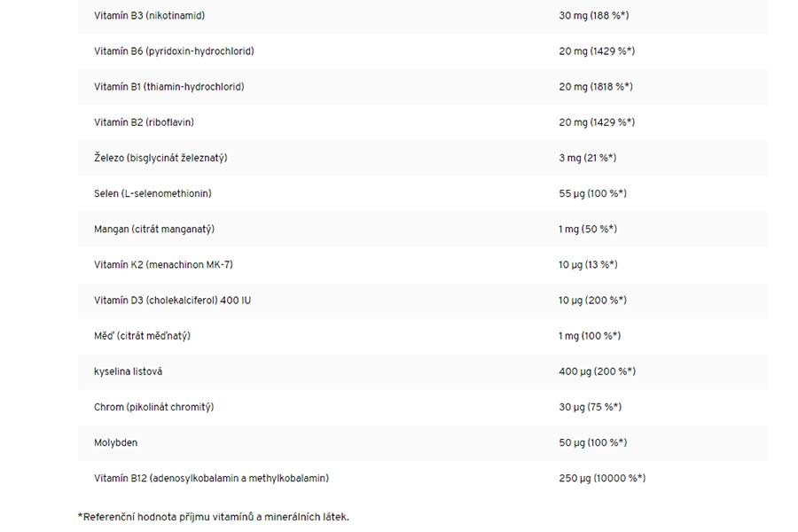Click the kyselina listová label
Screen dimensions: 798x532
tap(128, 372)
